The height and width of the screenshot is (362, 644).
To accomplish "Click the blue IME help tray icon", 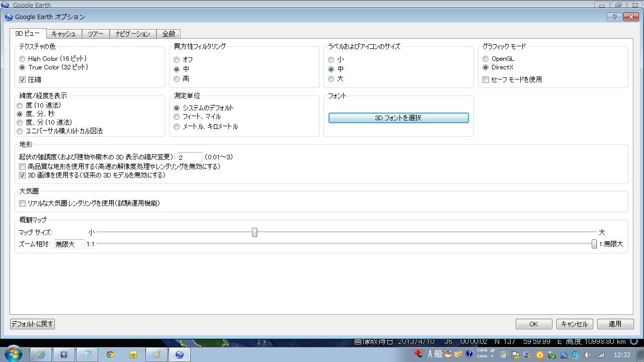I will [x=469, y=354].
